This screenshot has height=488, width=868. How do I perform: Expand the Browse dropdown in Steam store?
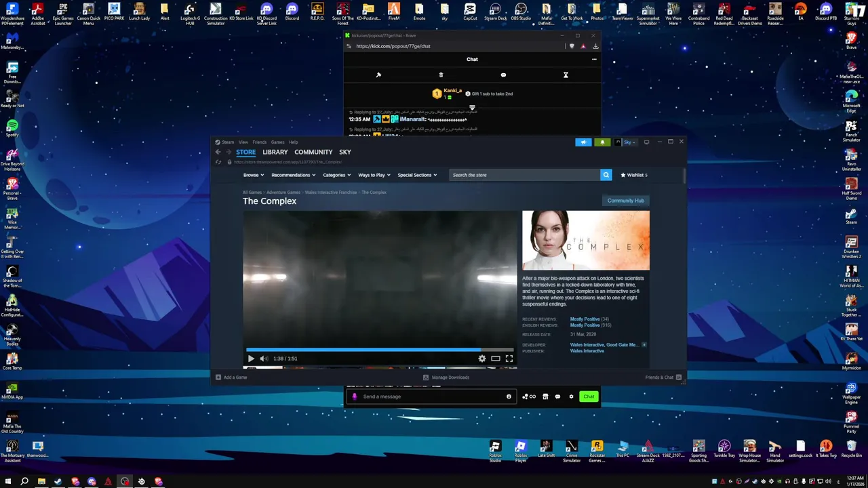253,175
